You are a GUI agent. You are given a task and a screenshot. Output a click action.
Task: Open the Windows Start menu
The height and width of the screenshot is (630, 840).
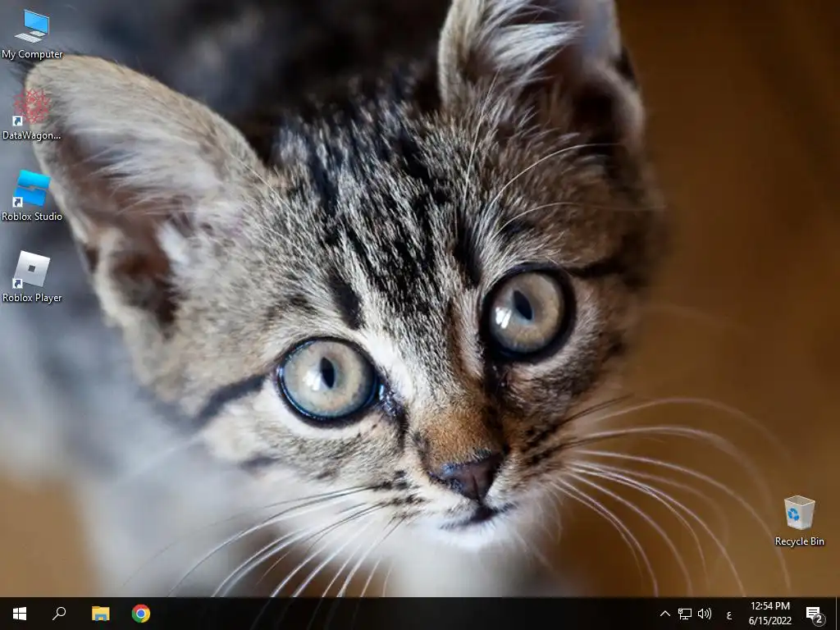(x=20, y=614)
